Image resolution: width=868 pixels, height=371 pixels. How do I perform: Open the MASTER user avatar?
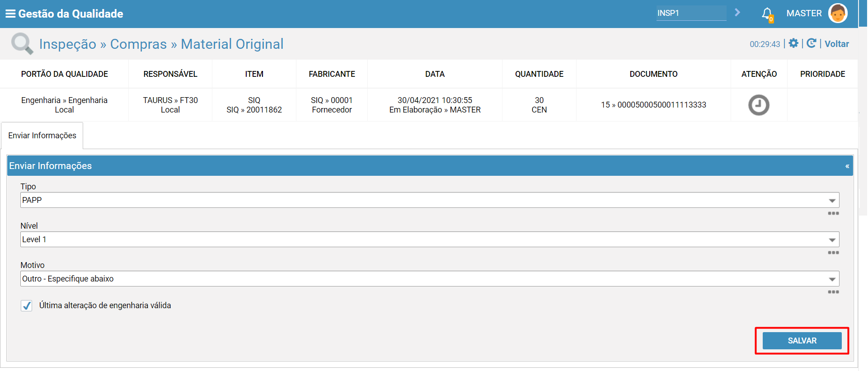837,13
